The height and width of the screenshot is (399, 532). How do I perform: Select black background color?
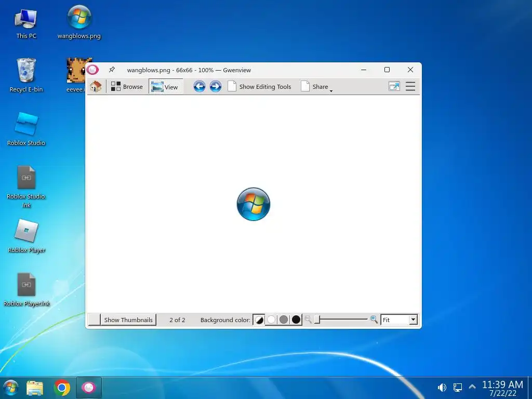pyautogui.click(x=296, y=320)
